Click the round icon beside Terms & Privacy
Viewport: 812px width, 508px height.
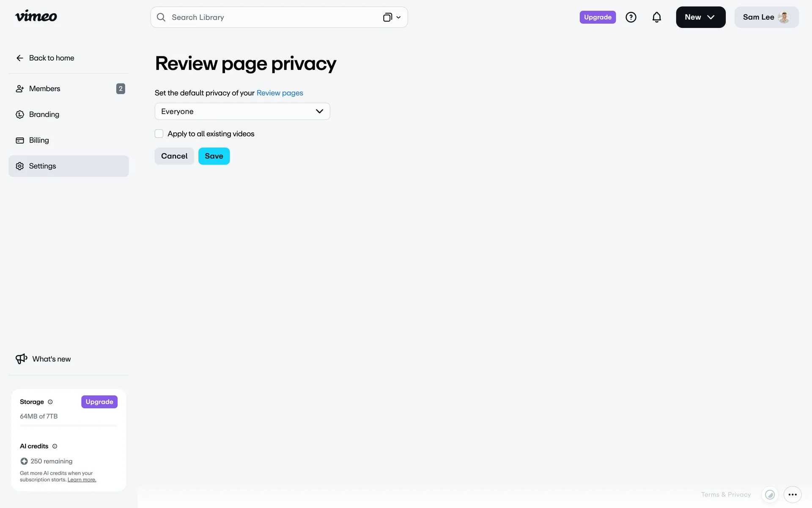click(770, 494)
